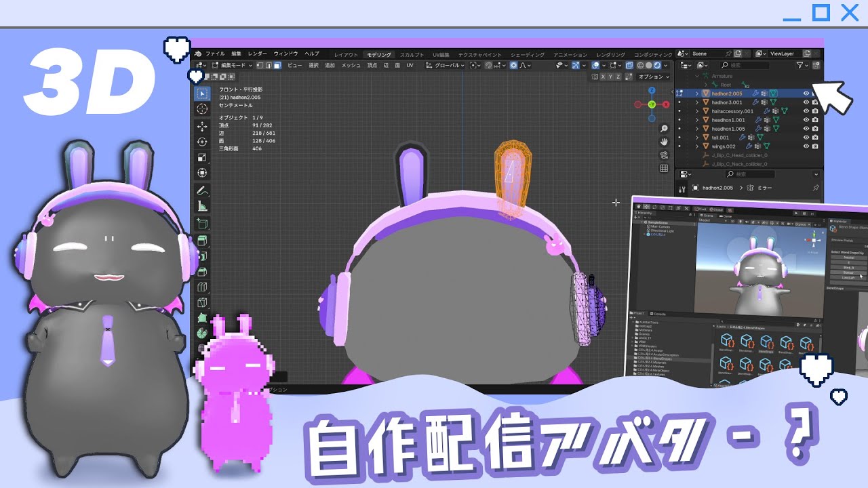868x488 pixels.
Task: Select the Spin tool
Action: (x=202, y=333)
